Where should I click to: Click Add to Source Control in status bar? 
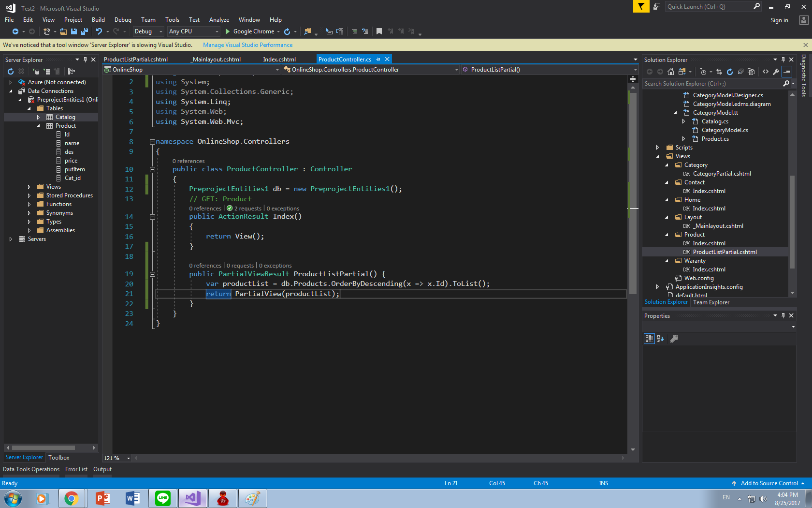point(769,483)
